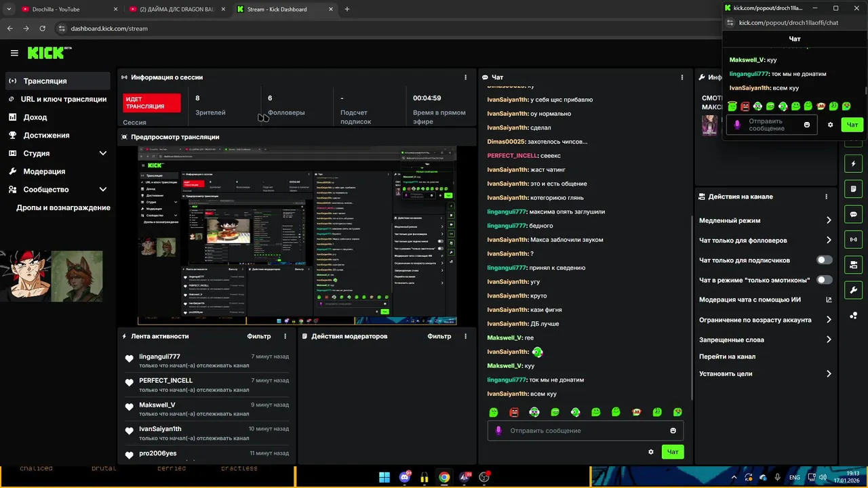Open the activity feed three-dot menu

285,336
